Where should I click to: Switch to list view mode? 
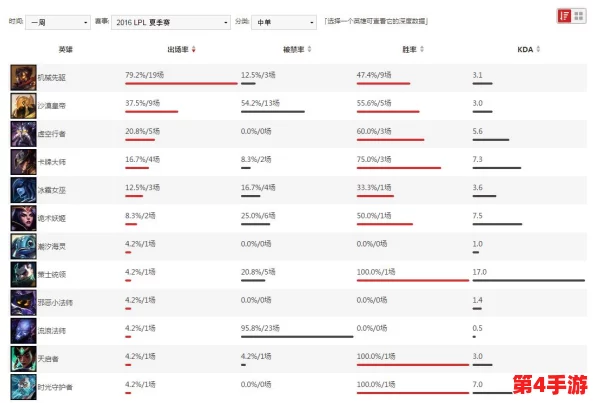pos(564,16)
